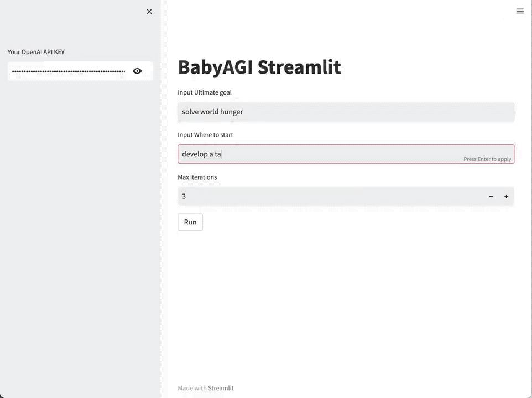The width and height of the screenshot is (532, 398).
Task: Click the plus icon on Max iterations
Action: tap(505, 196)
